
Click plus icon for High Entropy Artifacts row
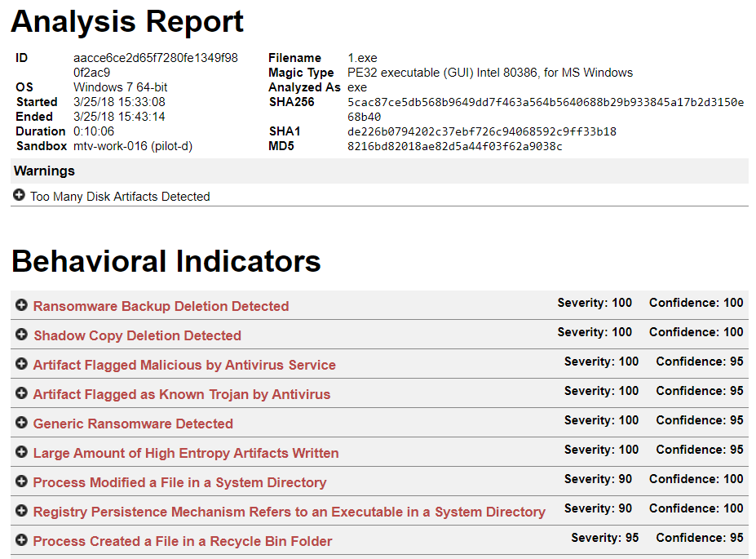[x=21, y=453]
